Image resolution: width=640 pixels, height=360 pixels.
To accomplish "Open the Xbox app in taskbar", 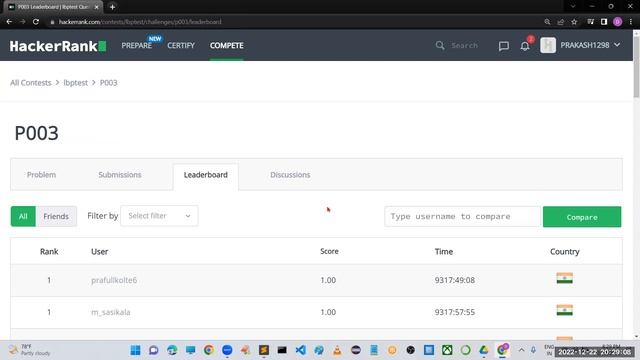I will click(447, 350).
